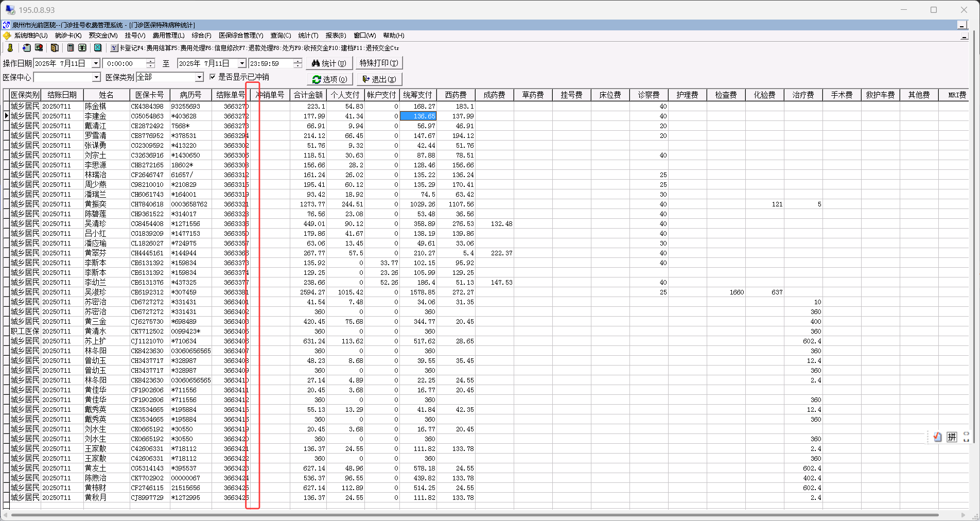Expand the 医保中心 dropdown
Viewport: 980px width, 521px height.
click(x=96, y=77)
